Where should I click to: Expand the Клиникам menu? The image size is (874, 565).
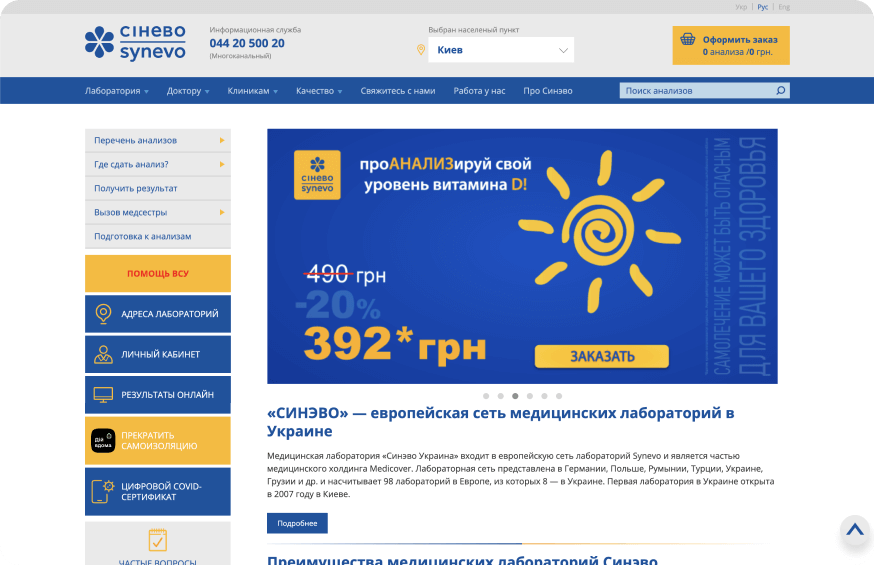tap(253, 91)
